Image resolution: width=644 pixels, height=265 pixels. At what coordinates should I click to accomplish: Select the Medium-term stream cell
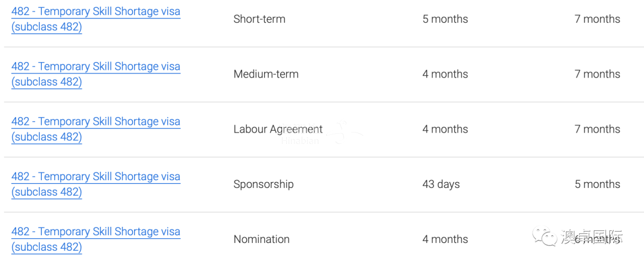pyautogui.click(x=266, y=74)
